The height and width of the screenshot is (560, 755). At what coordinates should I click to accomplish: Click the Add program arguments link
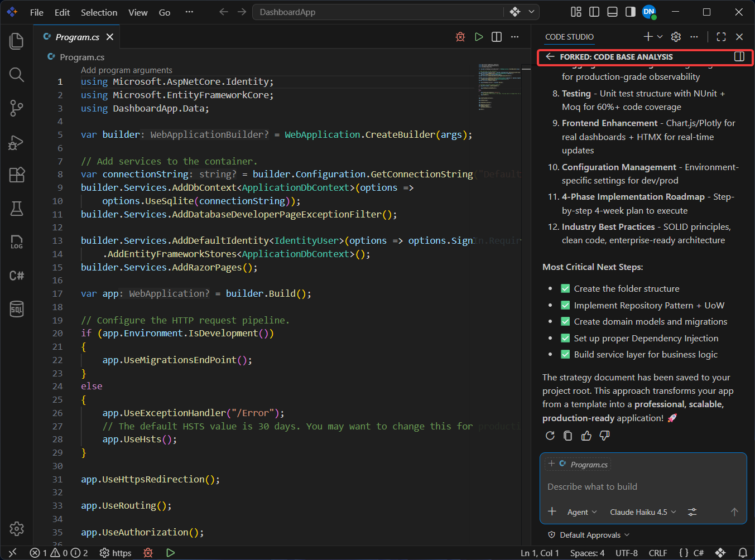[x=127, y=70]
